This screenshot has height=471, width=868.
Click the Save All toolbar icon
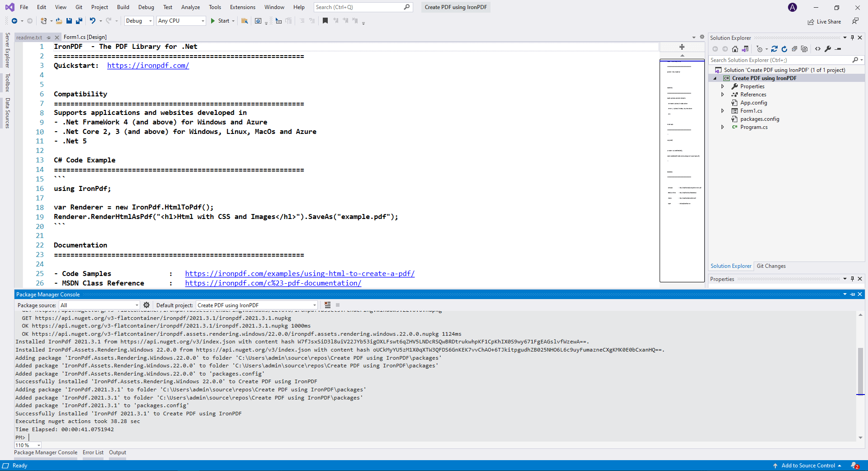(80, 21)
